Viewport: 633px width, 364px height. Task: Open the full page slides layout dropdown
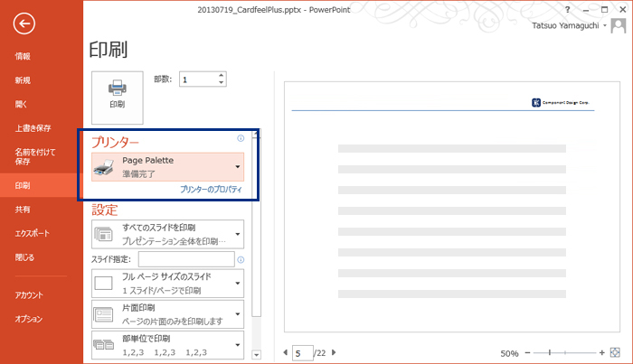(167, 284)
